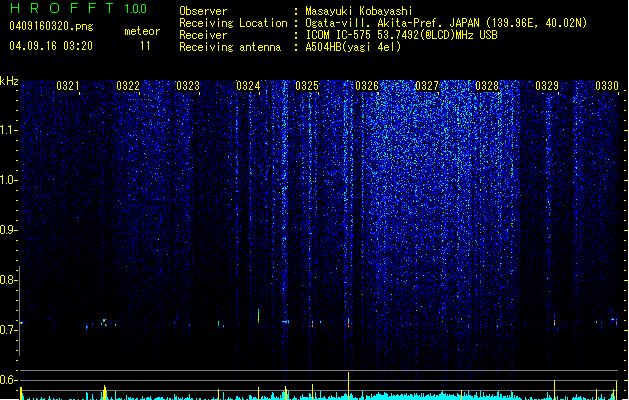Click the 1.1 frequency axis label
This screenshot has height=400, width=629.
(8, 130)
